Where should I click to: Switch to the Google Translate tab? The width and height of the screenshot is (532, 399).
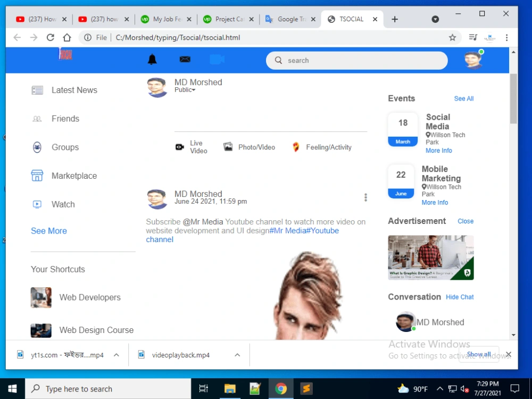coord(290,19)
